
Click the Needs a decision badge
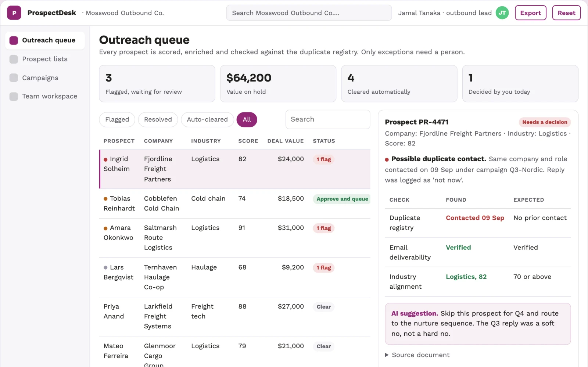[x=545, y=122]
